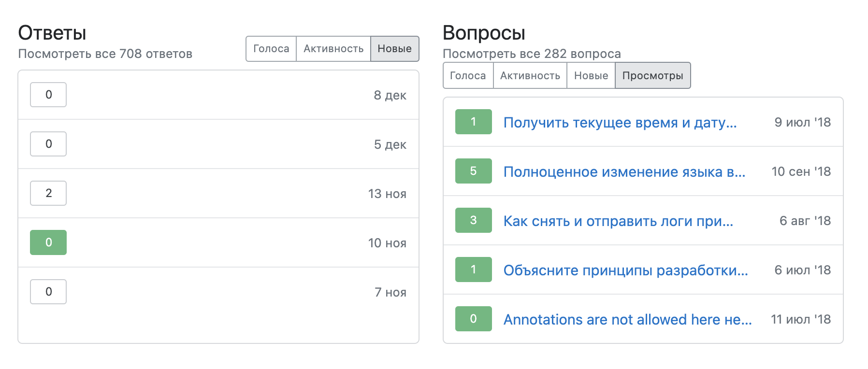Open question 'Полноценное изменение языка в...'

(624, 172)
